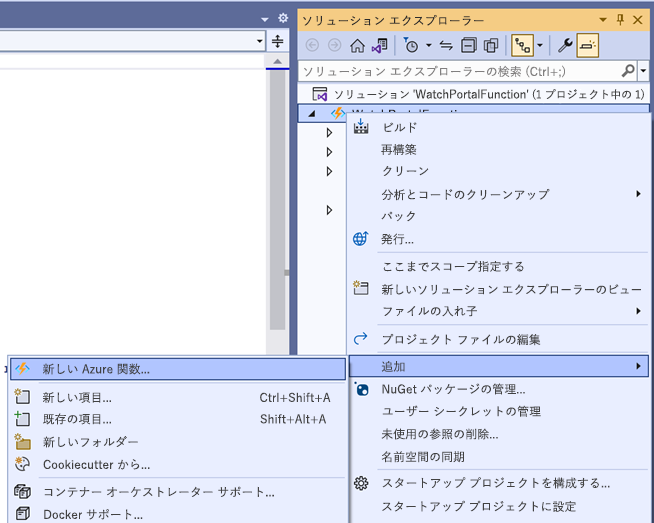Viewport: 654px width, 523px height.
Task: Select パック in the context menu
Action: 399,216
